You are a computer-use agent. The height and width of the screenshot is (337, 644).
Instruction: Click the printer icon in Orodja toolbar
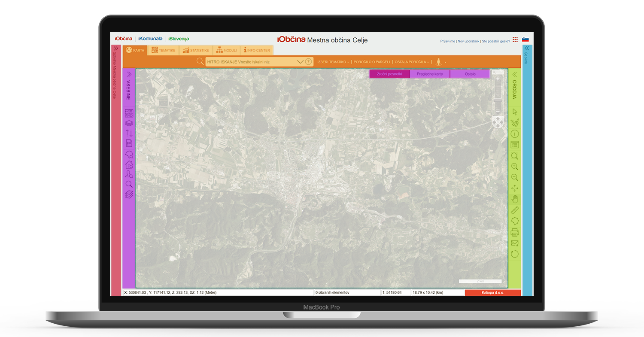(514, 232)
